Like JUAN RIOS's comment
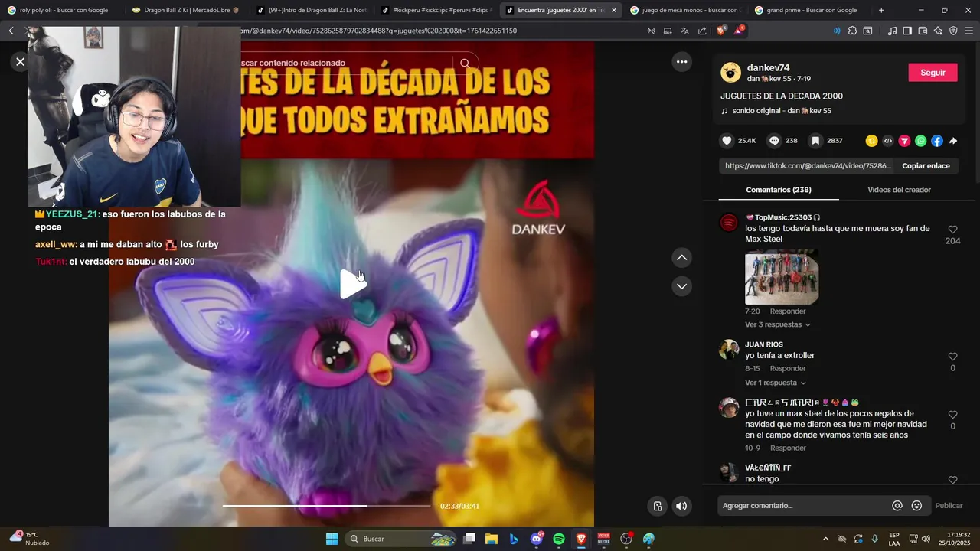980x551 pixels. (952, 357)
